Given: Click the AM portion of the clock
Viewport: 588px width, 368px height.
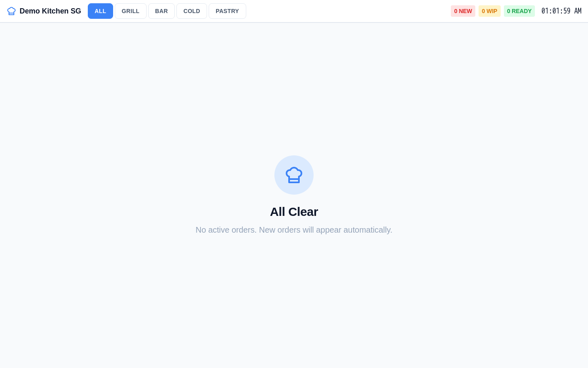Looking at the screenshot, I should click(x=578, y=11).
